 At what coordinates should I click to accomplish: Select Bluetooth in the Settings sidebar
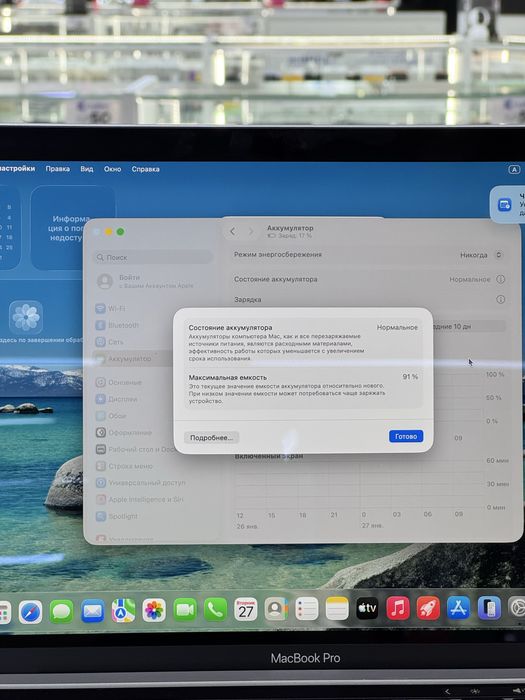click(117, 325)
